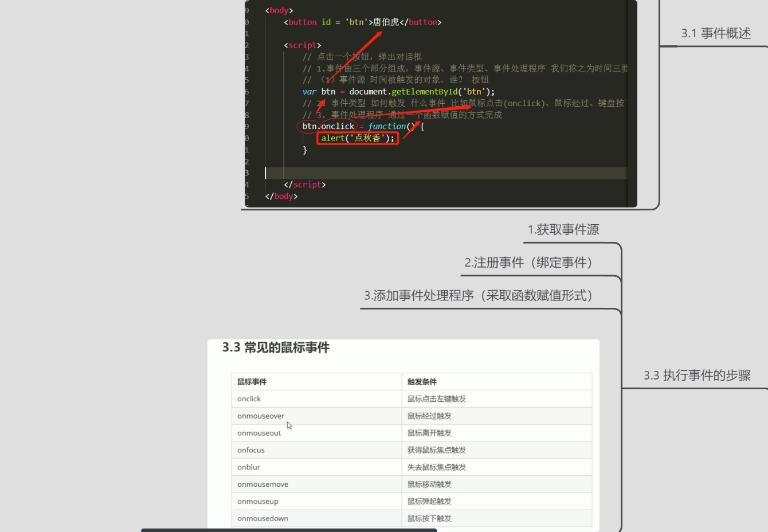This screenshot has height=532, width=768.
Task: Click the 'onmouseover' table cell
Action: pyautogui.click(x=316, y=416)
